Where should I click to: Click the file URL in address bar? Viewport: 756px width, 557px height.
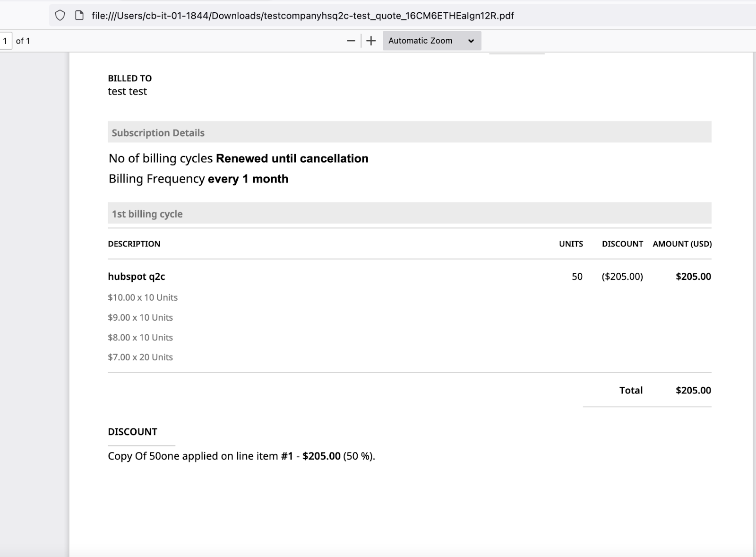(x=302, y=16)
